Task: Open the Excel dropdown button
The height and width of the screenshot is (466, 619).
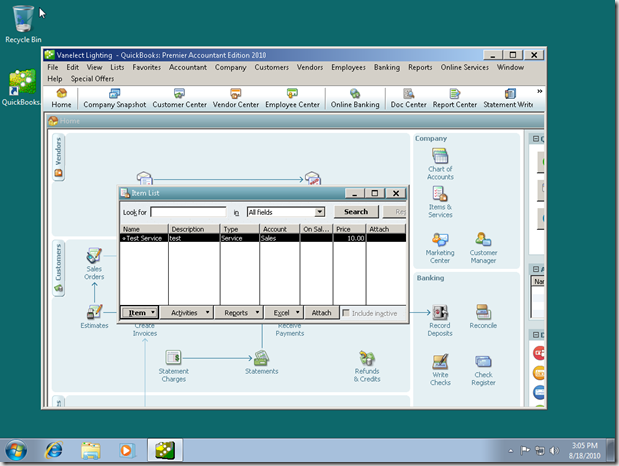Action: [x=284, y=312]
